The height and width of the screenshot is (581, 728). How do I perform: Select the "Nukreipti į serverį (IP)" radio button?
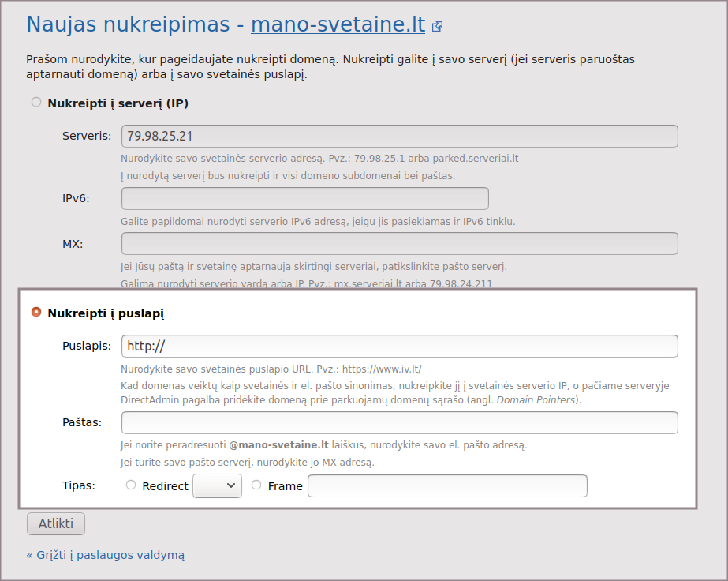pyautogui.click(x=36, y=102)
